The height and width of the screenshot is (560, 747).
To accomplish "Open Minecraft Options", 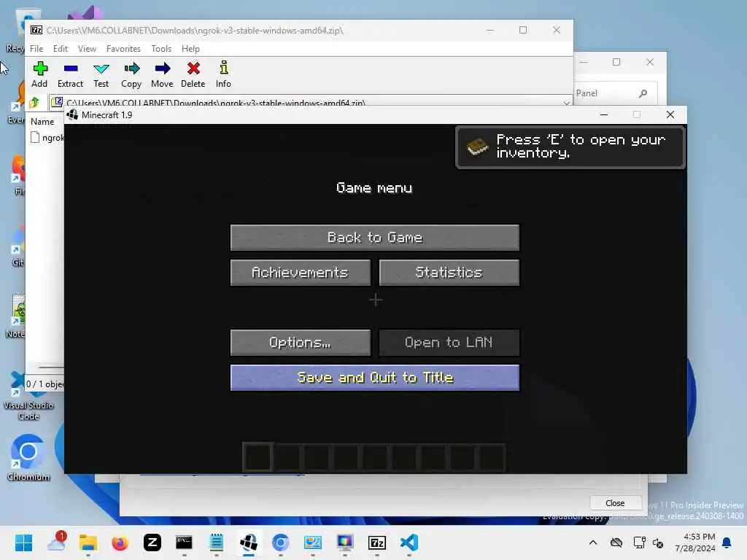I will pyautogui.click(x=300, y=343).
